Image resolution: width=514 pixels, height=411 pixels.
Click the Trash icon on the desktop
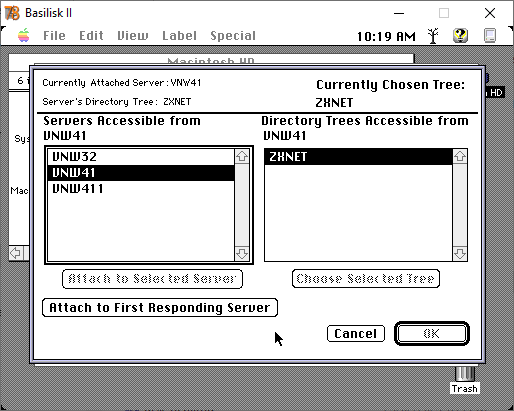click(x=465, y=380)
